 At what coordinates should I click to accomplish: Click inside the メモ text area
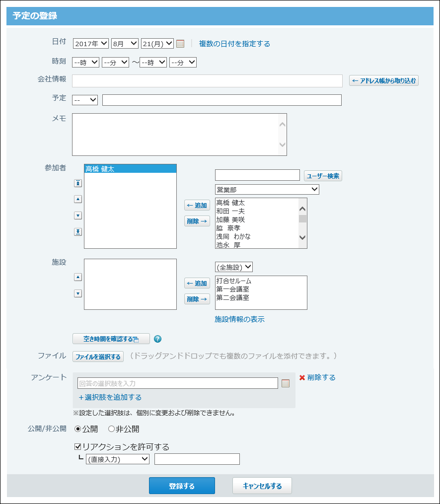click(175, 135)
